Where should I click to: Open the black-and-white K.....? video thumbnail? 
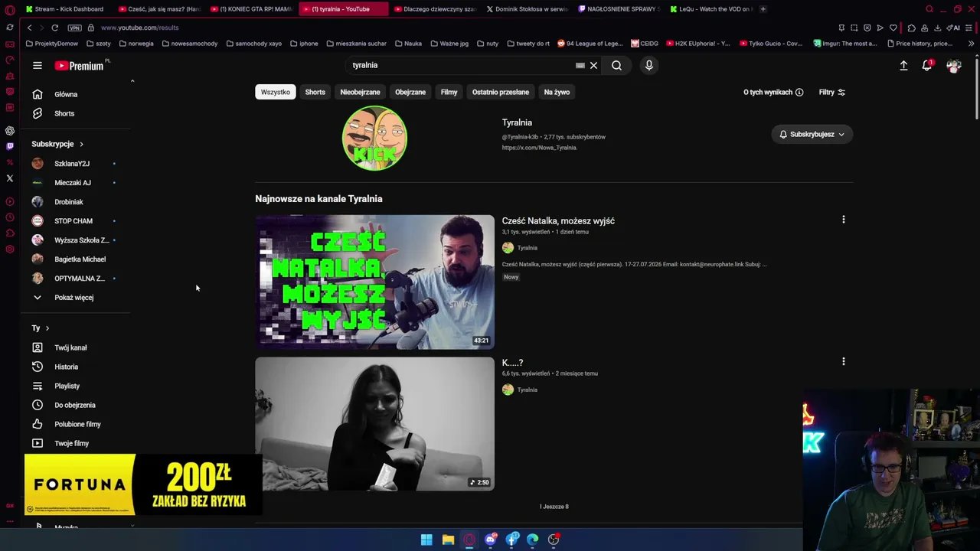pyautogui.click(x=374, y=424)
